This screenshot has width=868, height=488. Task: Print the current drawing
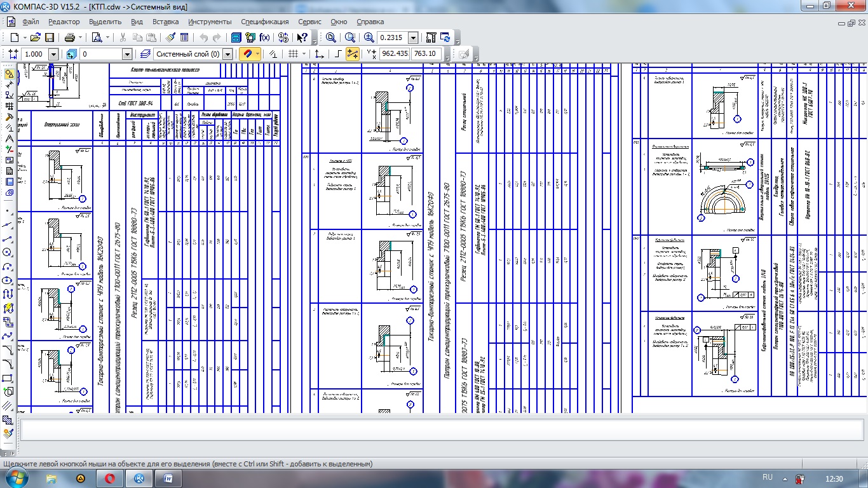coord(70,37)
